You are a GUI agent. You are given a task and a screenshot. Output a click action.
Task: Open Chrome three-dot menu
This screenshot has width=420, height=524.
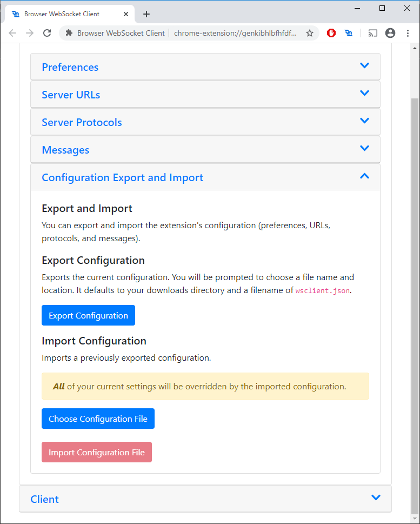pyautogui.click(x=408, y=33)
